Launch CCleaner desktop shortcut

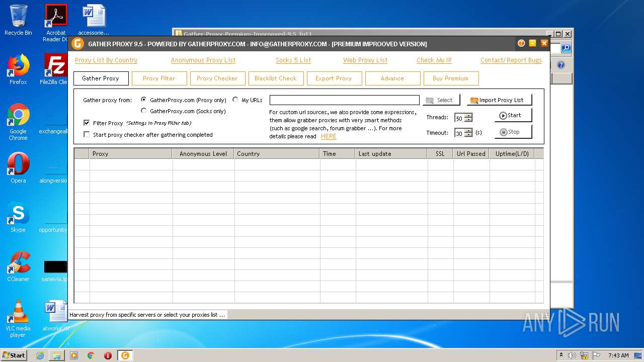(18, 266)
